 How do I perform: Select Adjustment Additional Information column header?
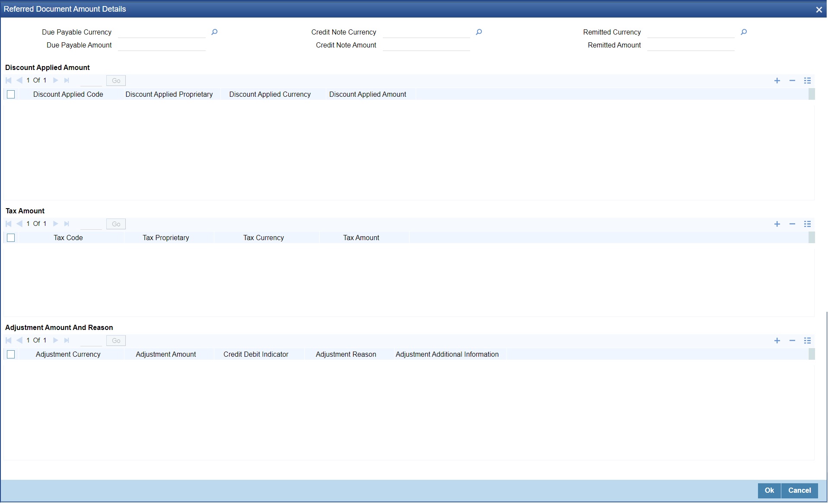click(x=447, y=354)
